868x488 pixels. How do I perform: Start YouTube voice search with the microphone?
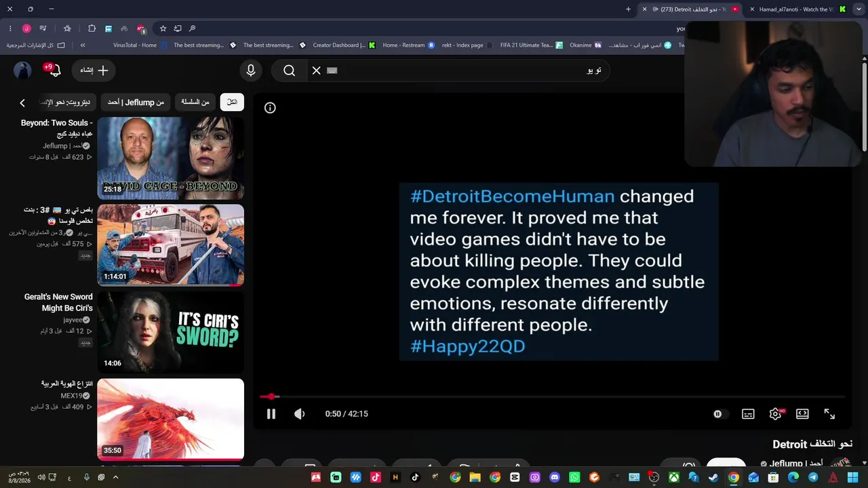pyautogui.click(x=251, y=70)
